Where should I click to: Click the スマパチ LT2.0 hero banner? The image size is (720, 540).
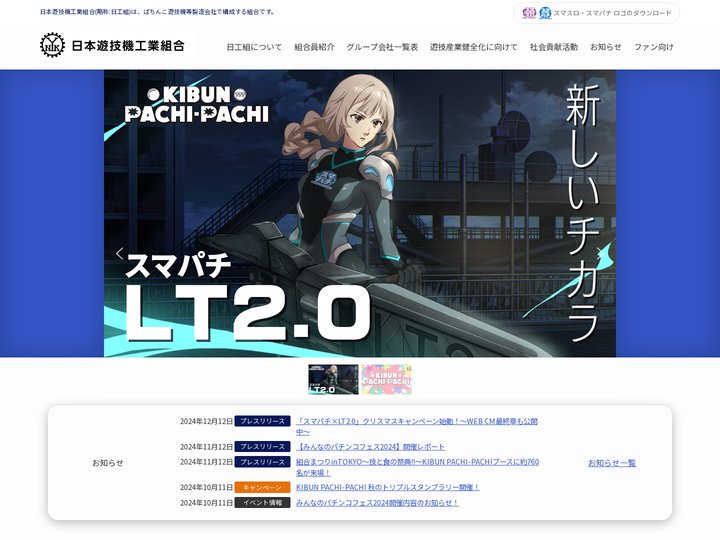[360, 214]
